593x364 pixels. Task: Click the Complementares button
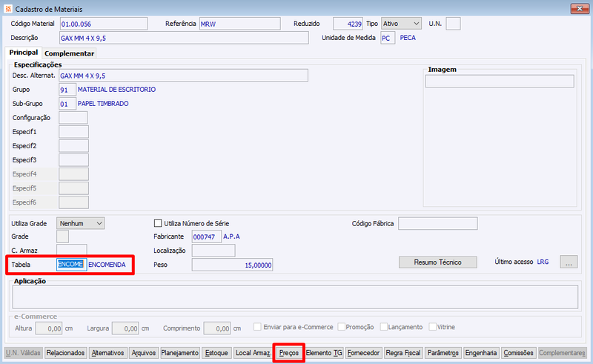pos(562,353)
